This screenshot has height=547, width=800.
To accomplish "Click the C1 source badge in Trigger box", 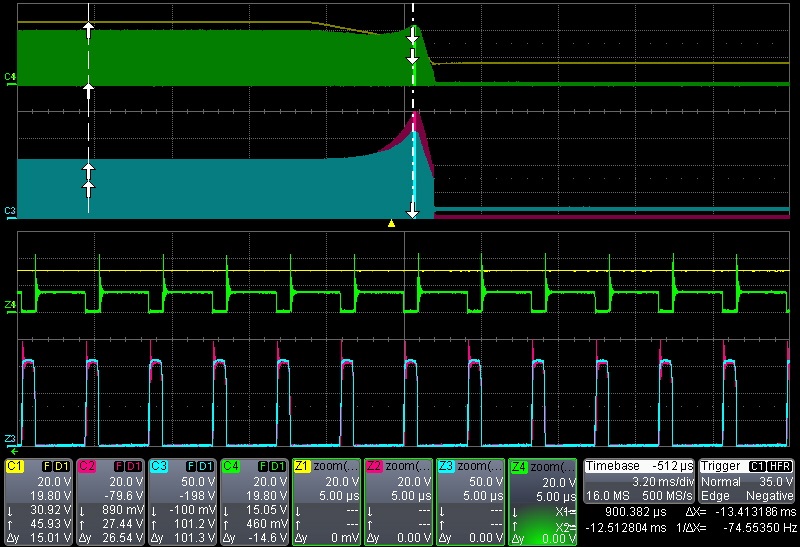I will click(757, 466).
